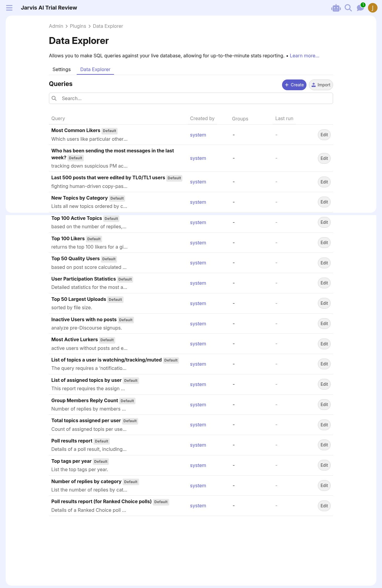Viewport: 382px width, 588px height.
Task: Open the Top 50 Largest Uploads query
Action: (79, 299)
